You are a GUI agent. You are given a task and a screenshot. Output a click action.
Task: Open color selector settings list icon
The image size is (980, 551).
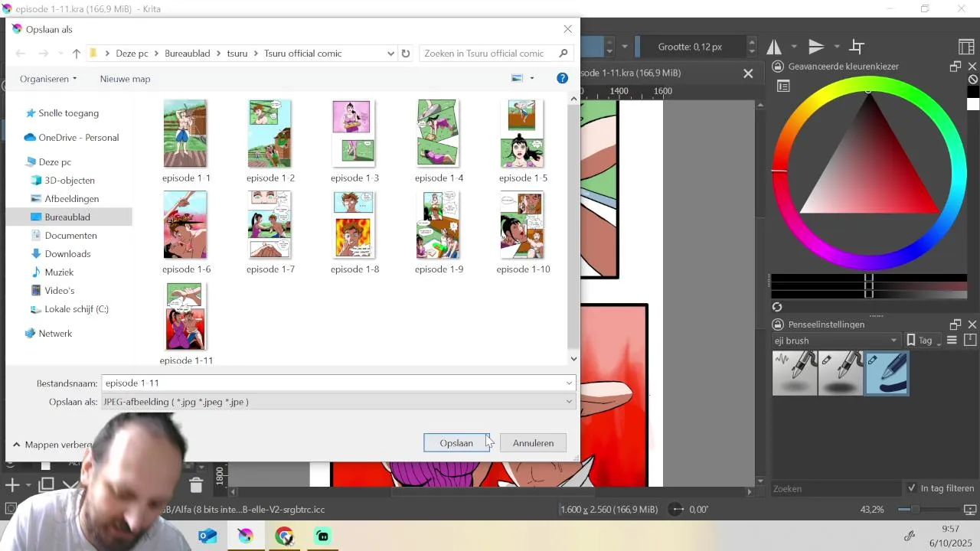[x=783, y=86]
